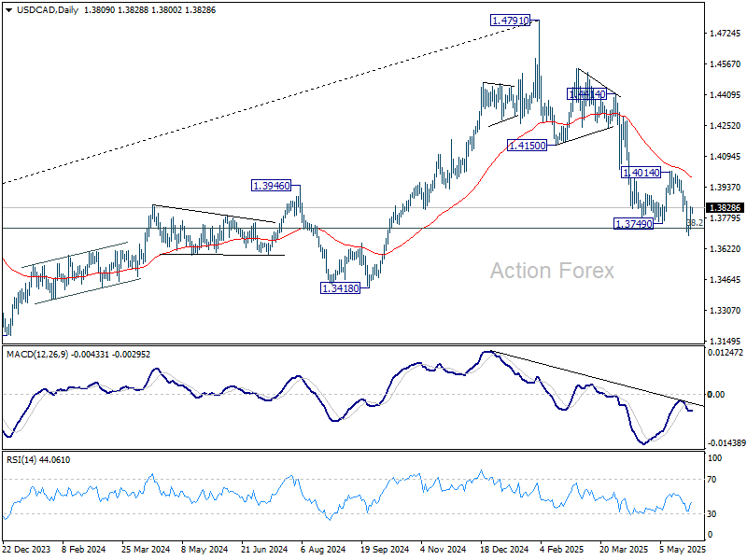Click the 20 Mar 2025 date label
Viewport: 747px width, 560px height.
[x=624, y=550]
